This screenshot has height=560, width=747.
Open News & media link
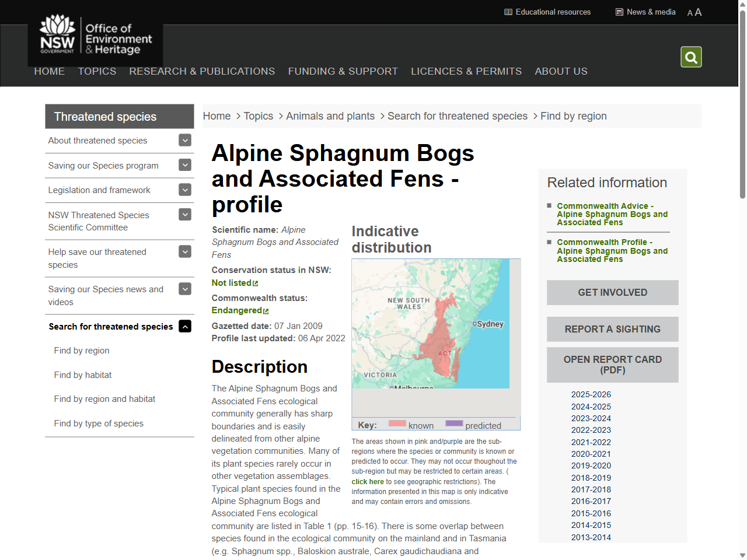651,12
